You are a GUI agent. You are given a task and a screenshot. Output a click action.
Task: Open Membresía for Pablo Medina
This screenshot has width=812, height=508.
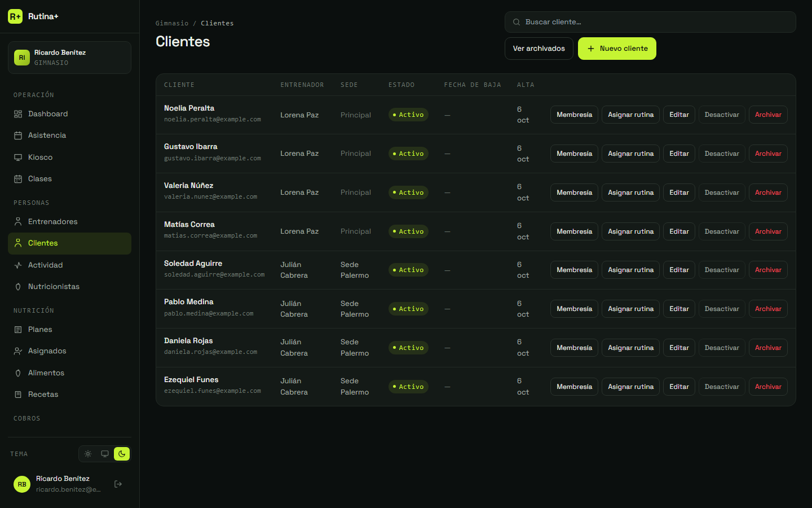click(574, 309)
